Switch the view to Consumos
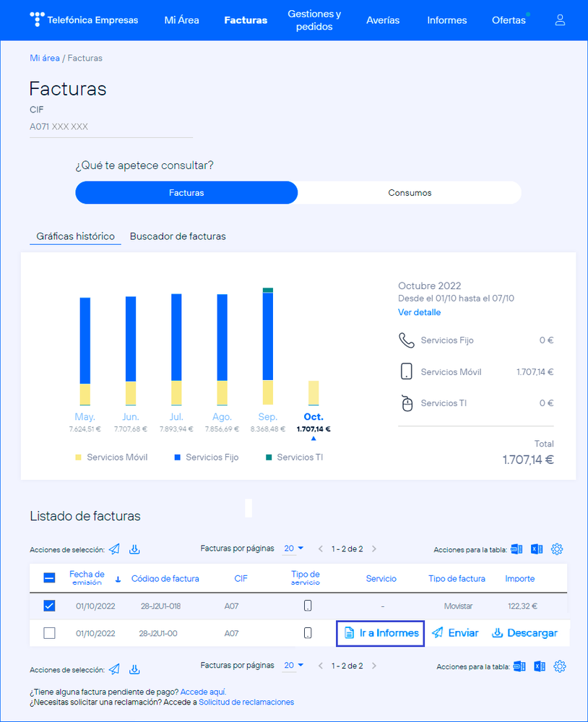This screenshot has height=722, width=588. point(410,193)
